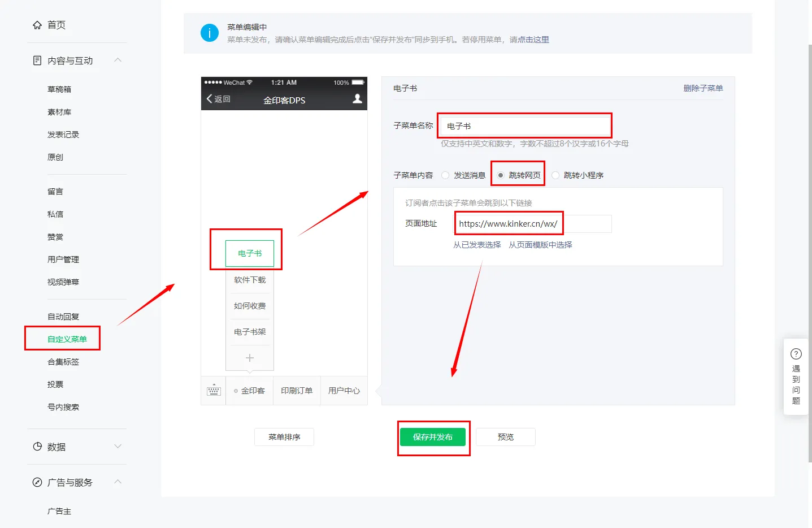Click the question mark help icon
Viewport: 812px width, 528px height.
(796, 354)
